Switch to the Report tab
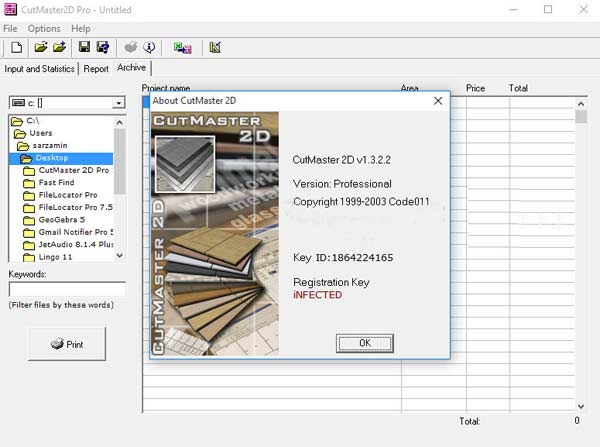The width and height of the screenshot is (600, 447). click(96, 69)
